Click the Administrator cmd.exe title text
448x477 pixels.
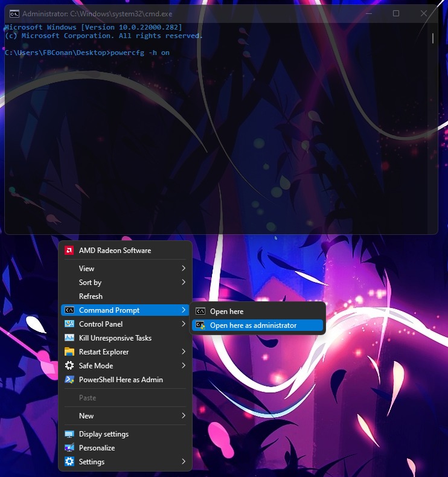pyautogui.click(x=97, y=14)
